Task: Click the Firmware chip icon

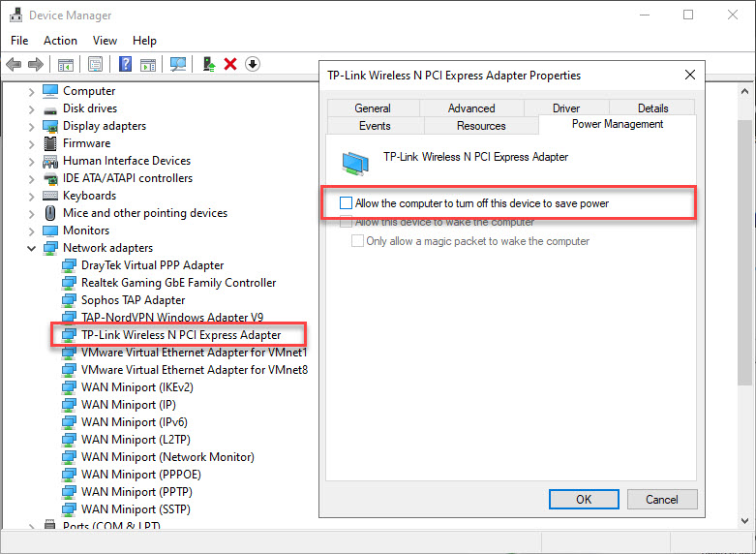Action: pos(50,143)
